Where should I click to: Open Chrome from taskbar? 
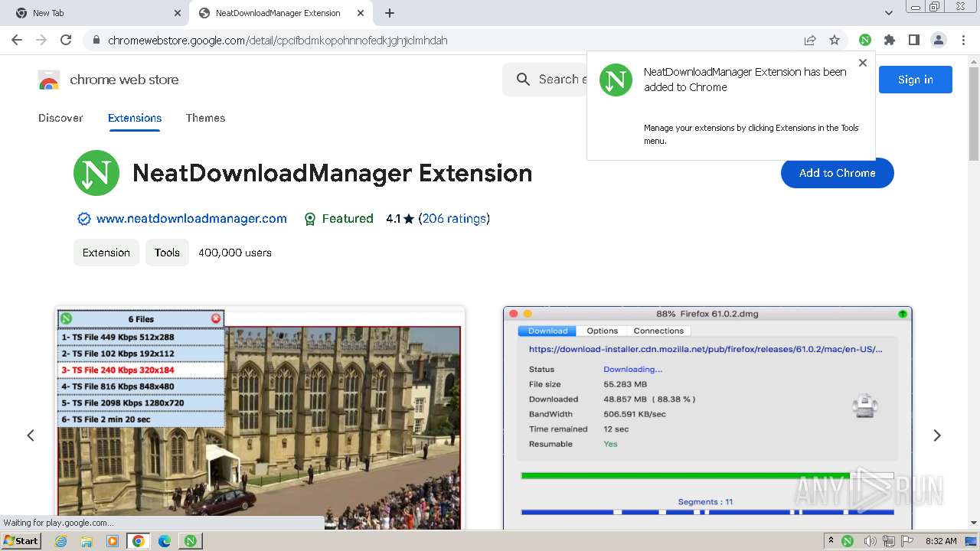pos(139,541)
